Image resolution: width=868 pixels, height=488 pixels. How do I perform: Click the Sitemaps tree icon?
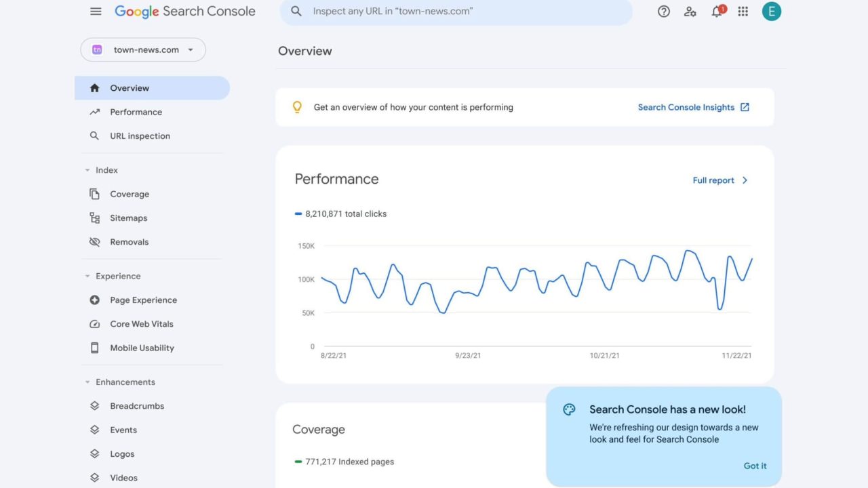click(x=95, y=218)
